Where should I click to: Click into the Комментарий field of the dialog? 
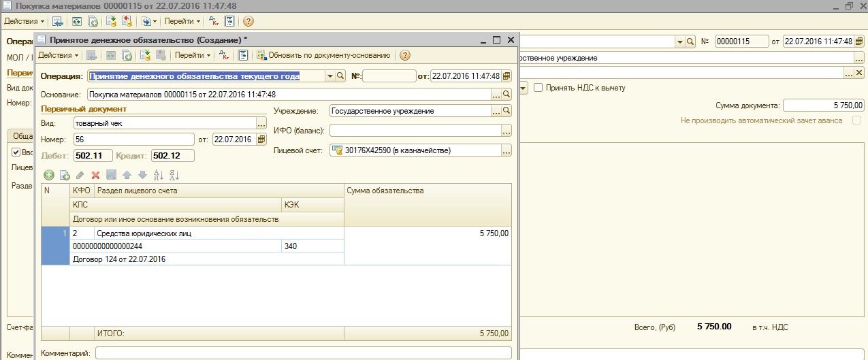[x=303, y=353]
